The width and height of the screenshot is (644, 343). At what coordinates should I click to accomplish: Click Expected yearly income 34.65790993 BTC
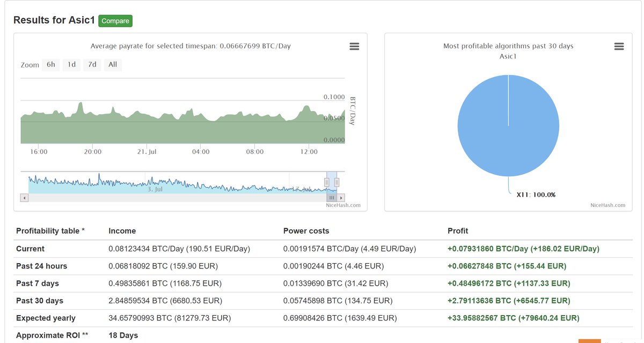pyautogui.click(x=170, y=318)
